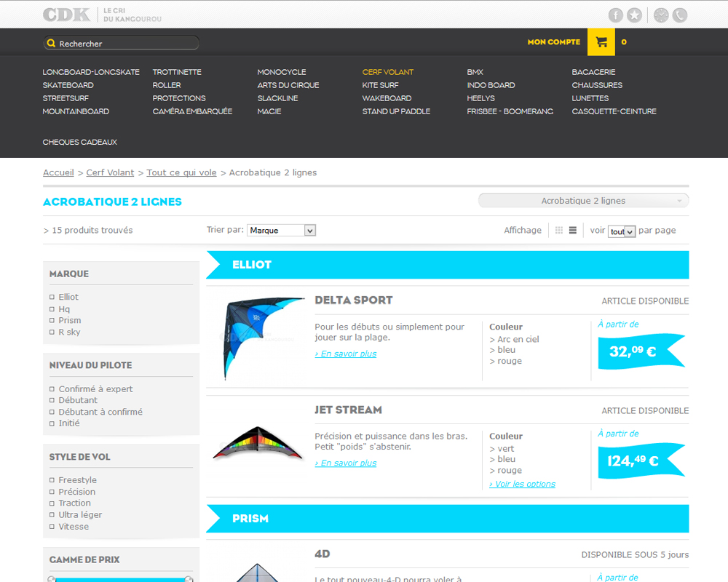Click the Prism brand section banner
This screenshot has height=582, width=728.
448,519
